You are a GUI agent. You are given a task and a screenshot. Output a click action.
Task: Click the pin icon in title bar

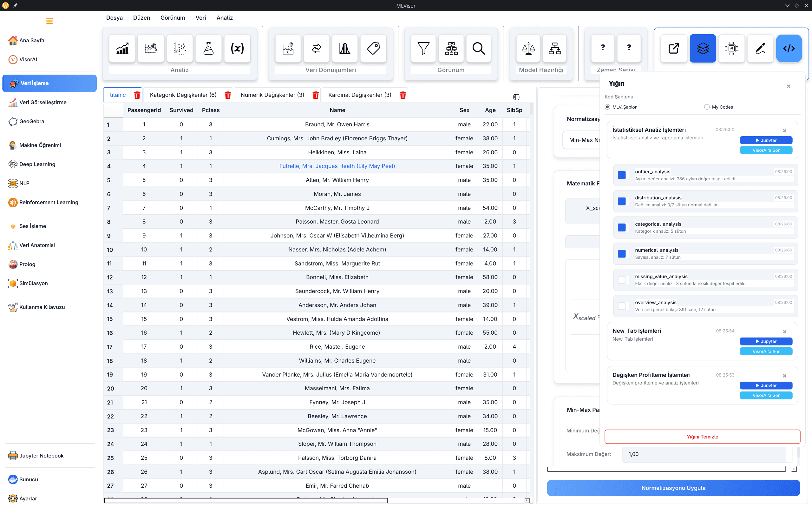tap(15, 5)
